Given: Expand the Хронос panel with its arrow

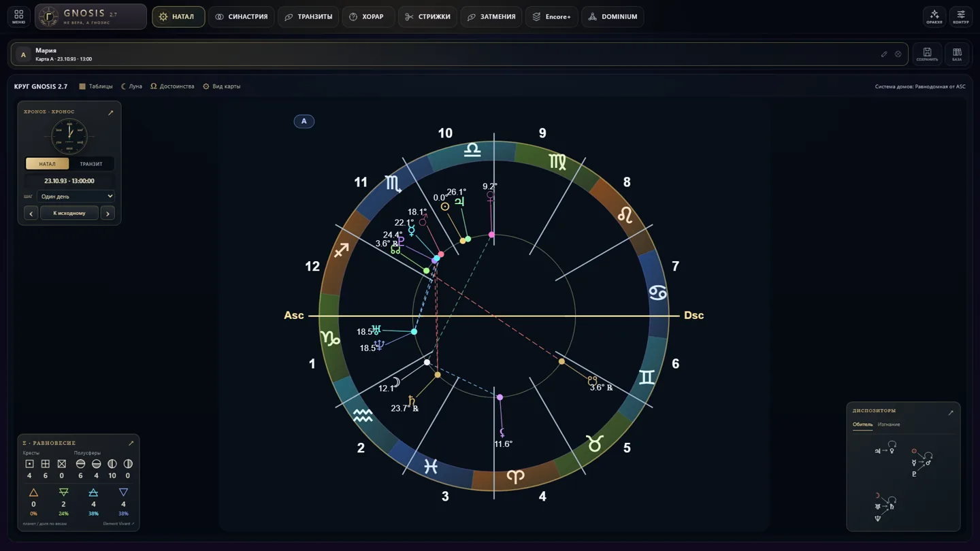Looking at the screenshot, I should 111,112.
